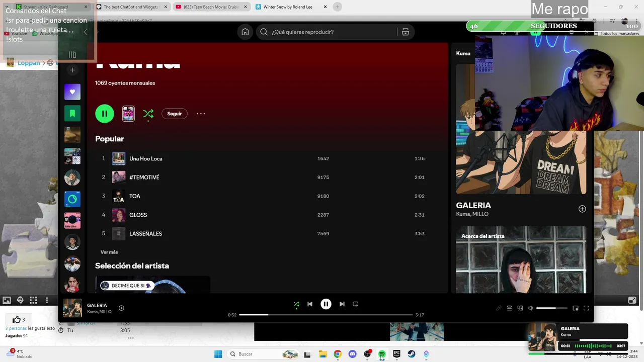
Task: Open a new Chrome tab
Action: point(338,7)
